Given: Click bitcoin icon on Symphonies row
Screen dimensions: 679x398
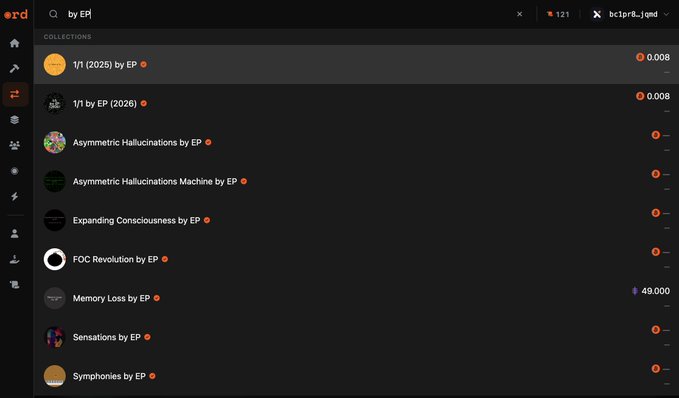Looking at the screenshot, I should [656, 369].
